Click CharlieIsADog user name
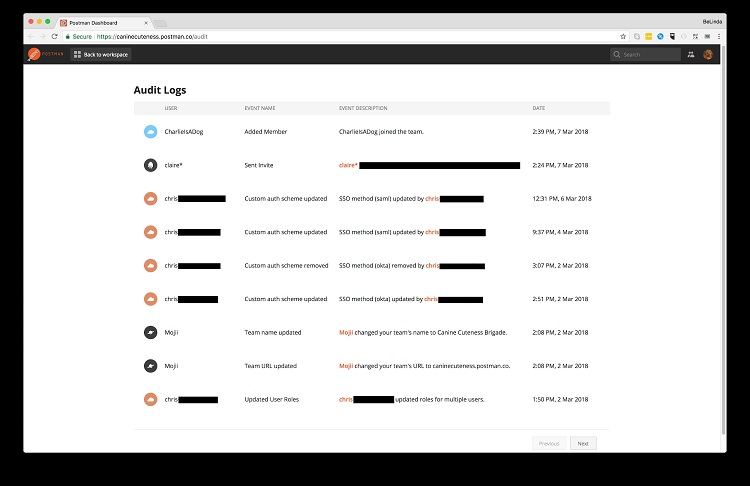 [x=184, y=132]
